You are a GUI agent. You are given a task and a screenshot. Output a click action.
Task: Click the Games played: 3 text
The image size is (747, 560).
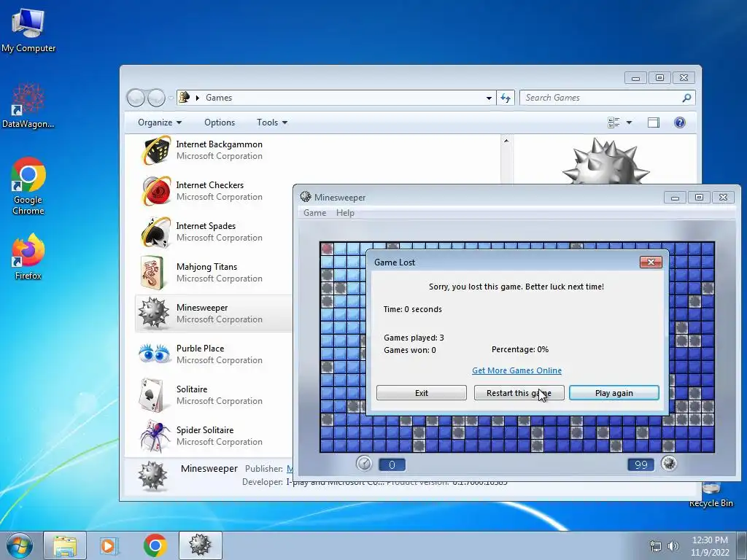point(414,338)
